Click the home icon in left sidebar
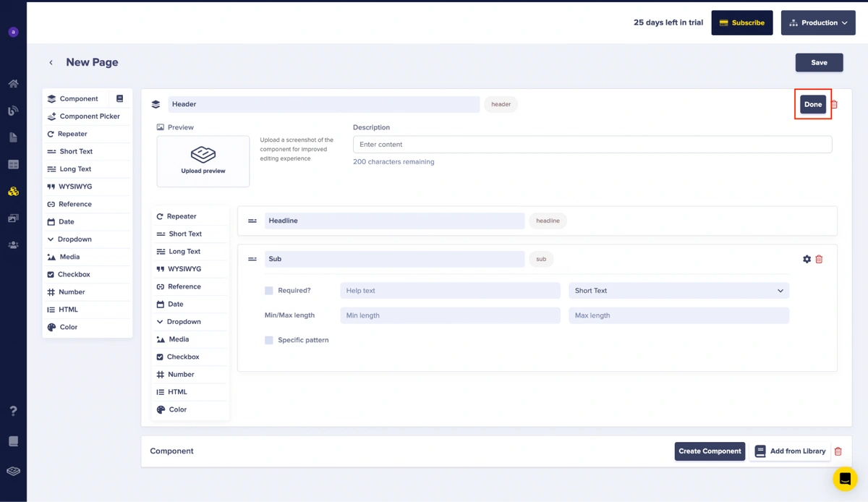 point(13,84)
